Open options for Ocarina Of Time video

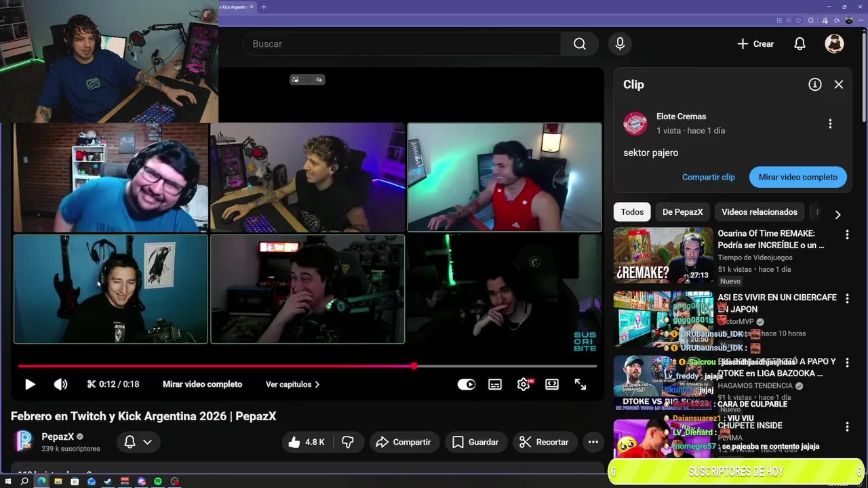(x=847, y=235)
